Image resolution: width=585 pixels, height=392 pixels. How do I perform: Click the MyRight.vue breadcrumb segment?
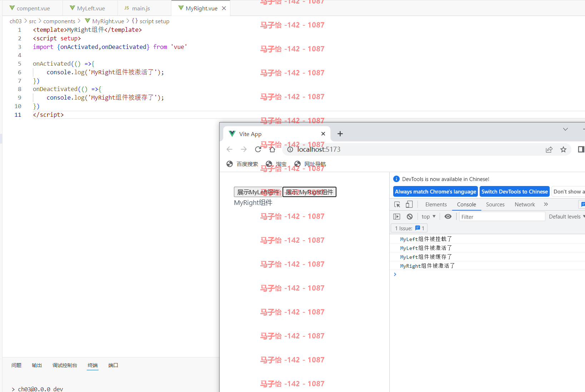[x=105, y=21]
